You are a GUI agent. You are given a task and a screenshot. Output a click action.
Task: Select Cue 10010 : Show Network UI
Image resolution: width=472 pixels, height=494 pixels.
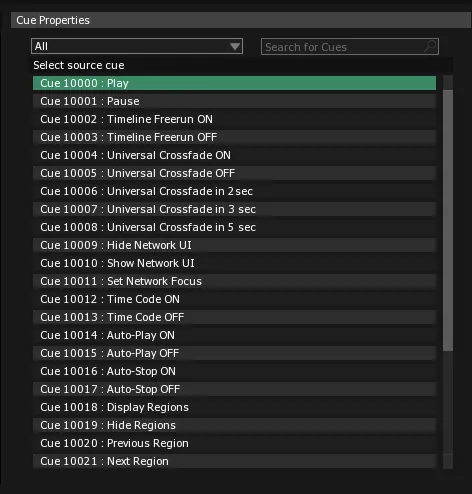coord(234,263)
